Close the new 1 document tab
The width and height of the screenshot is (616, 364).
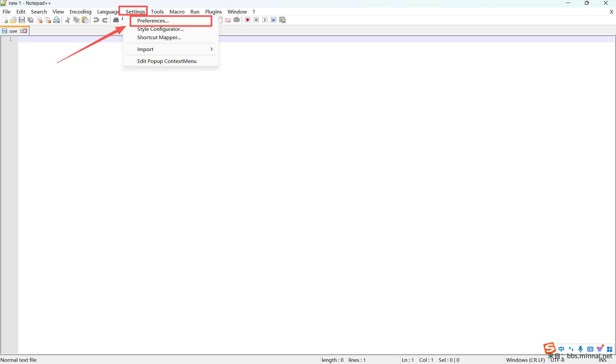[x=25, y=31]
